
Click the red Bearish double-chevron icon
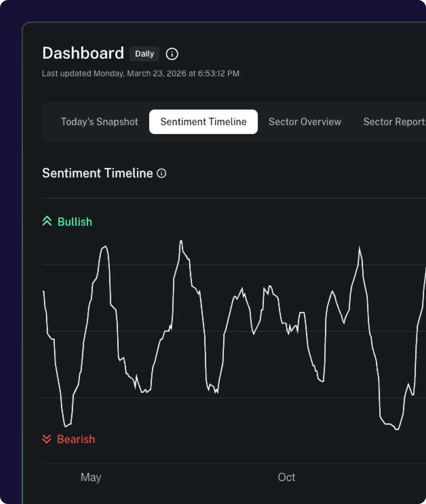pos(47,439)
